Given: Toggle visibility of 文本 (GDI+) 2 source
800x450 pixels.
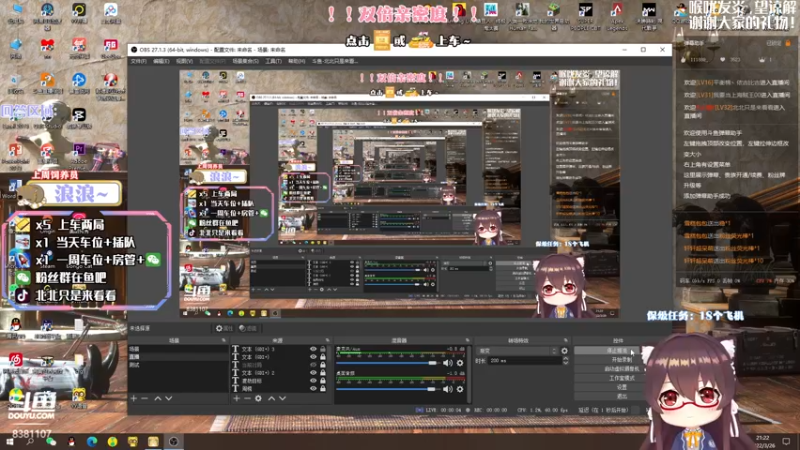Looking at the screenshot, I should [313, 373].
